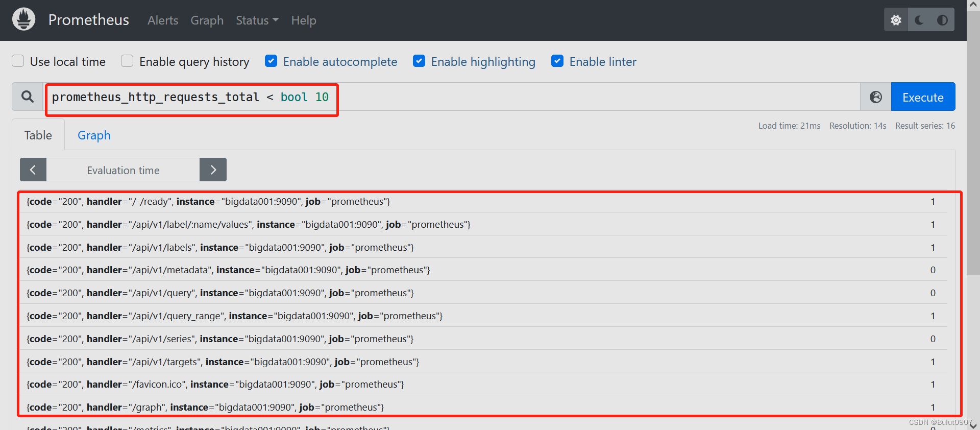Expand the Status dropdown menu

[257, 20]
